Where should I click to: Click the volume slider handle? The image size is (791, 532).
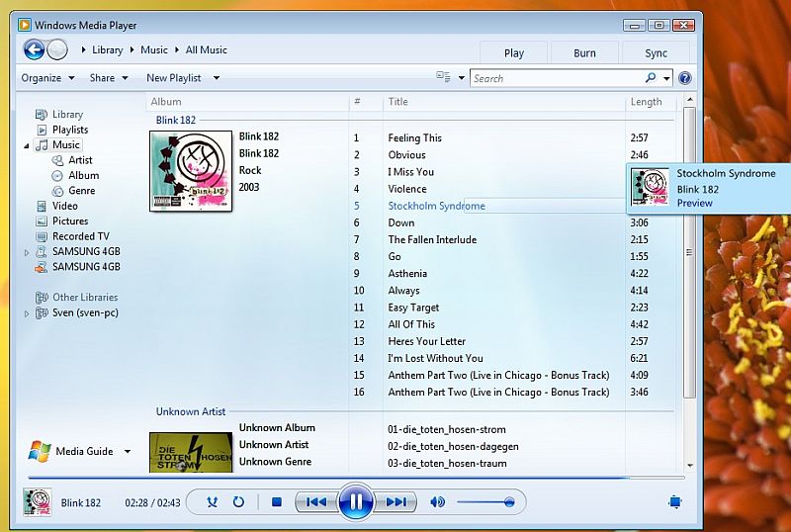point(509,502)
